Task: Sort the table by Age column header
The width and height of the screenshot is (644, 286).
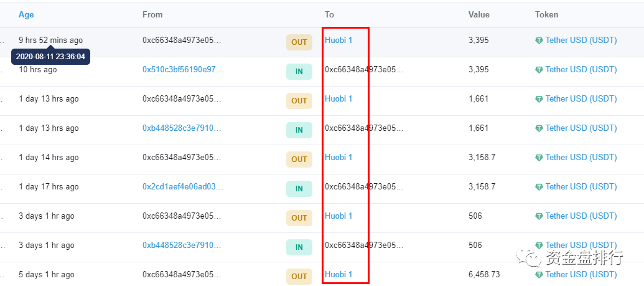Action: pos(26,14)
